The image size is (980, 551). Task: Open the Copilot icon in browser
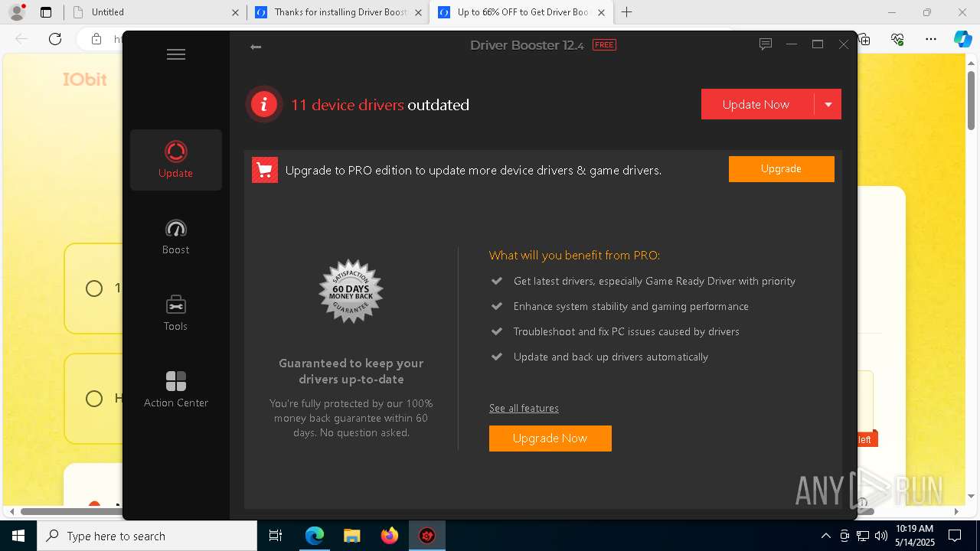tap(962, 39)
